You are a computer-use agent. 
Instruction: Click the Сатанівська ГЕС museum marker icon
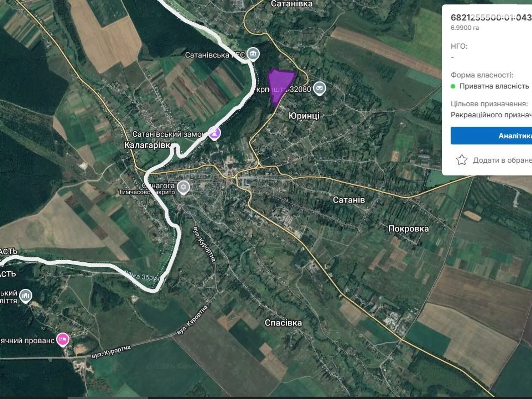(x=253, y=54)
